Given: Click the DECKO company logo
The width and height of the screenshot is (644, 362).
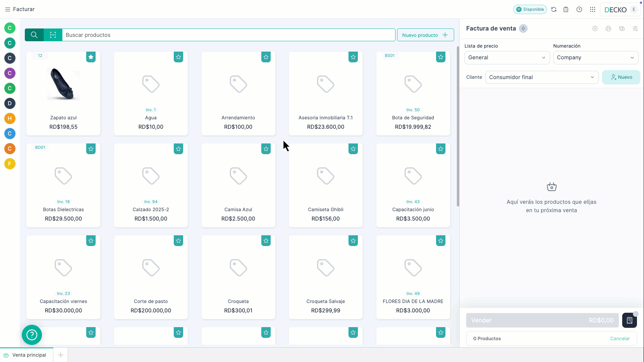Looking at the screenshot, I should coord(615,10).
